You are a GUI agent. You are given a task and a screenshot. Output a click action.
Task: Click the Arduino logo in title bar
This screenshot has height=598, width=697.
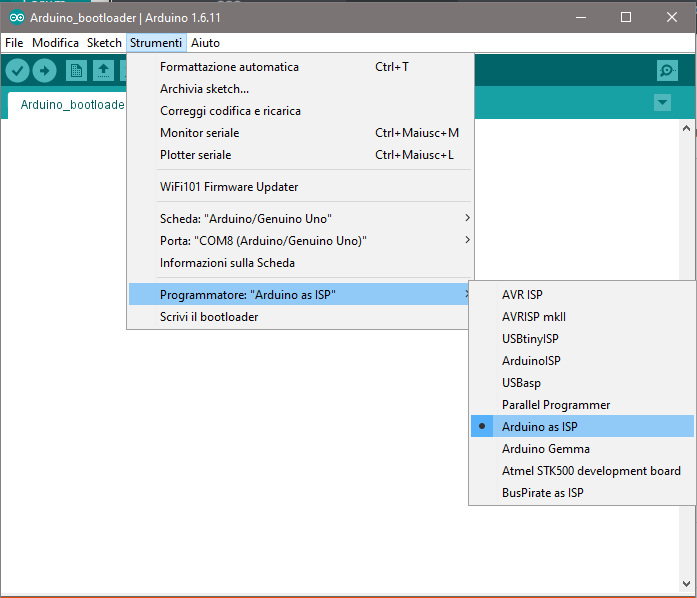pyautogui.click(x=17, y=18)
